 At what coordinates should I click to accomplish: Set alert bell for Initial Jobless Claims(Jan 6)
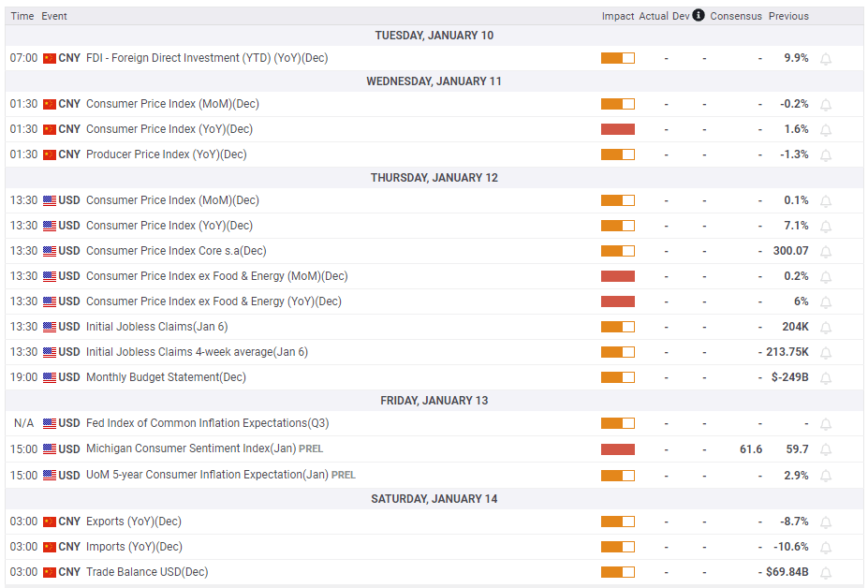click(x=825, y=328)
